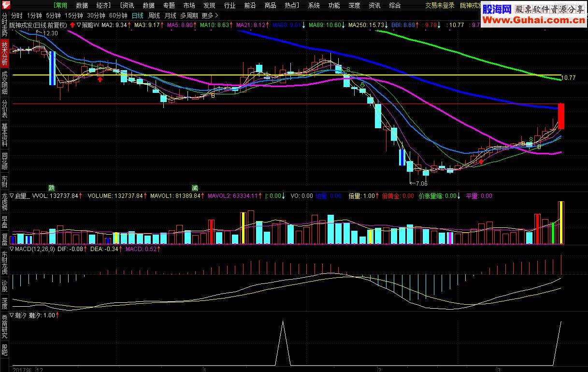This screenshot has width=588, height=372.
Task: Select the 日线 daily chart tab
Action: [138, 15]
